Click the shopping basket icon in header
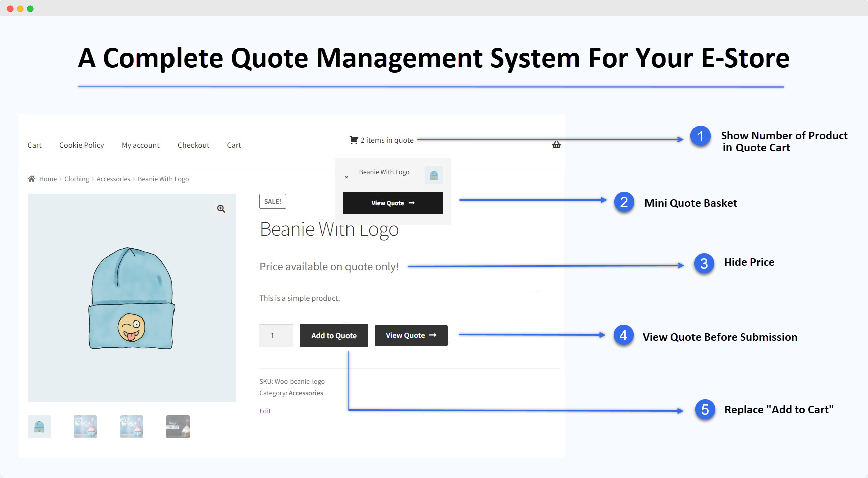 click(x=556, y=145)
